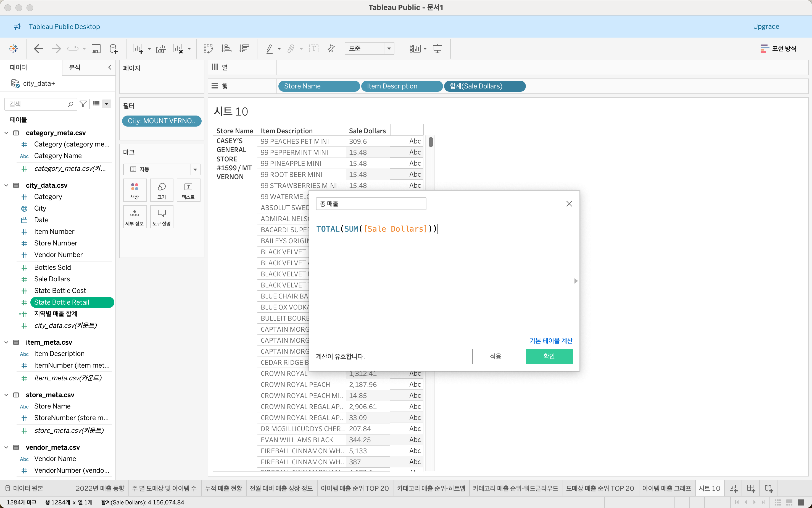812x508 pixels.
Task: Switch to the Analytics pane tab
Action: click(x=75, y=67)
